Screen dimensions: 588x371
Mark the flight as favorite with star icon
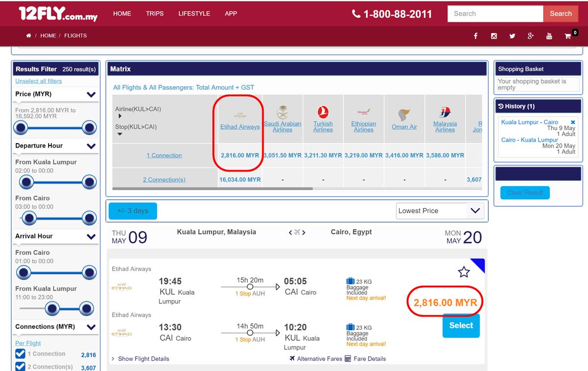pos(464,272)
